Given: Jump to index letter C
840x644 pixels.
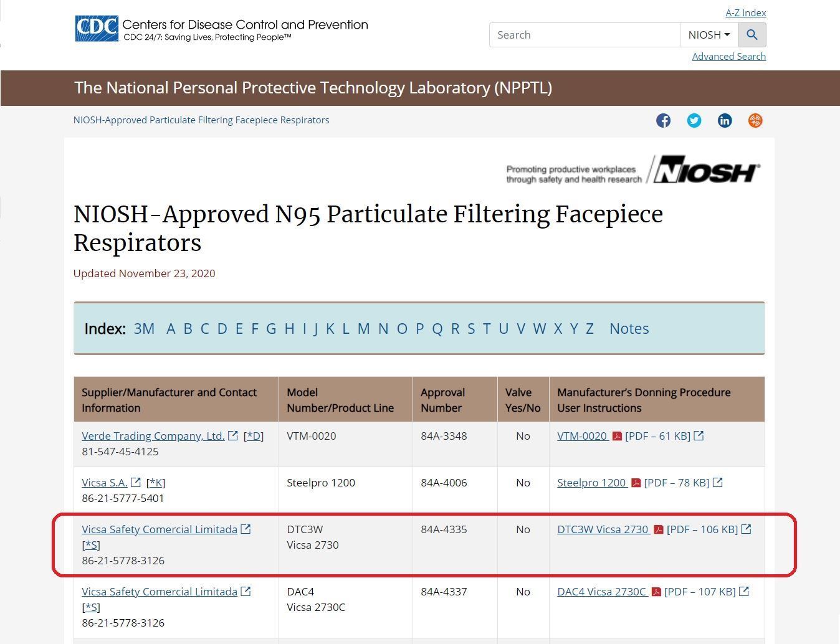Looking at the screenshot, I should [x=204, y=329].
